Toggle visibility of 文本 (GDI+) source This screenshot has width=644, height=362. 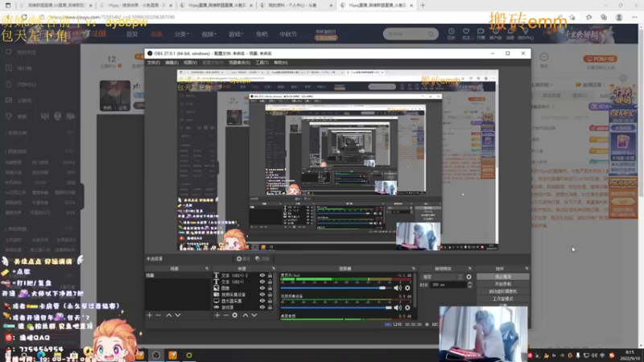pos(262,282)
